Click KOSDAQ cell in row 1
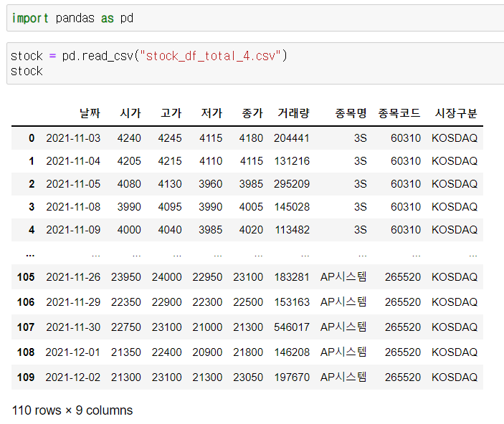504x424 pixels. coord(455,161)
